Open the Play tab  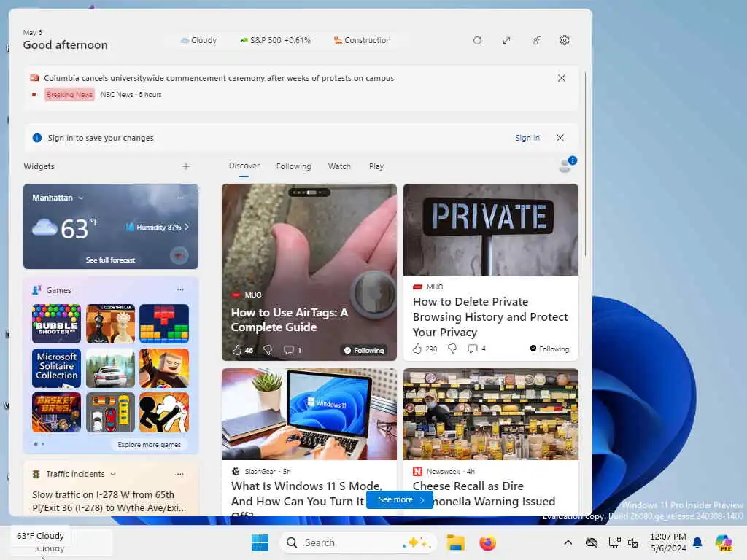click(376, 166)
